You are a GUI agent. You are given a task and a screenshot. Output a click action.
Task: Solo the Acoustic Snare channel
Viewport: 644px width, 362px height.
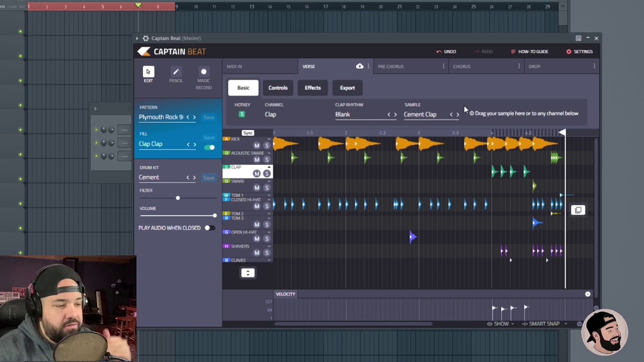click(x=267, y=159)
